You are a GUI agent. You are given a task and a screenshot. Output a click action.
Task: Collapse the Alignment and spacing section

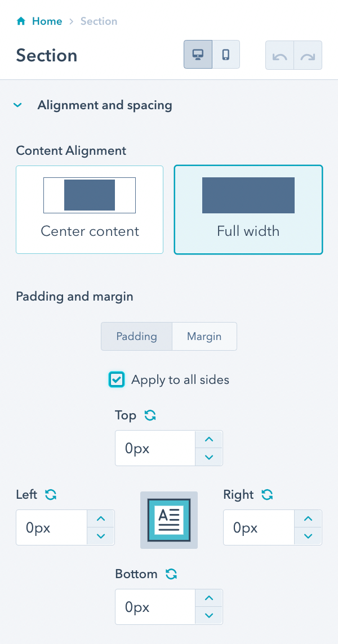coord(17,105)
